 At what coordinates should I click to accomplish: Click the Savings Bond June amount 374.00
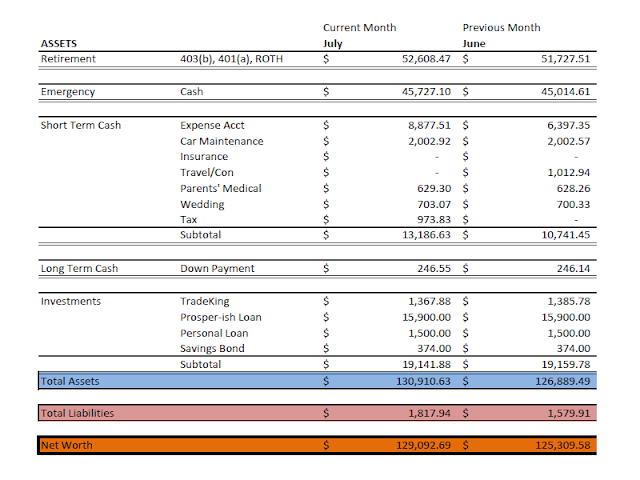pyautogui.click(x=573, y=349)
